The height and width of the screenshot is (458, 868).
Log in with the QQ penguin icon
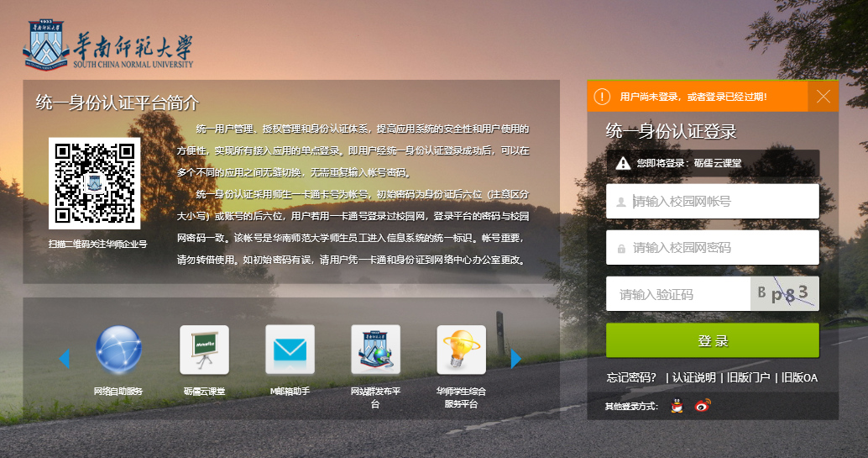tap(677, 407)
